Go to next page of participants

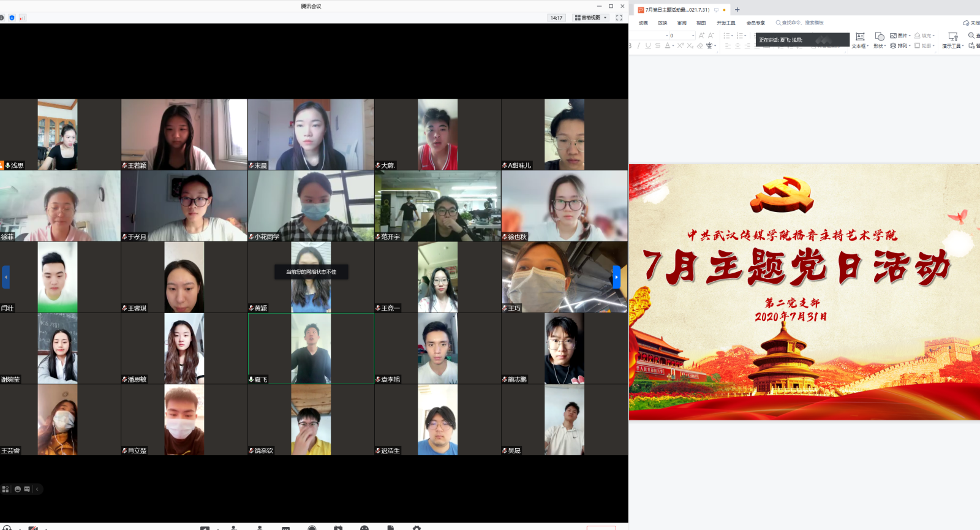[x=616, y=277]
